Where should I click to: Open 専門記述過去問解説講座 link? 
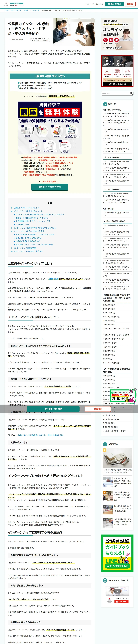tap(117, 419)
